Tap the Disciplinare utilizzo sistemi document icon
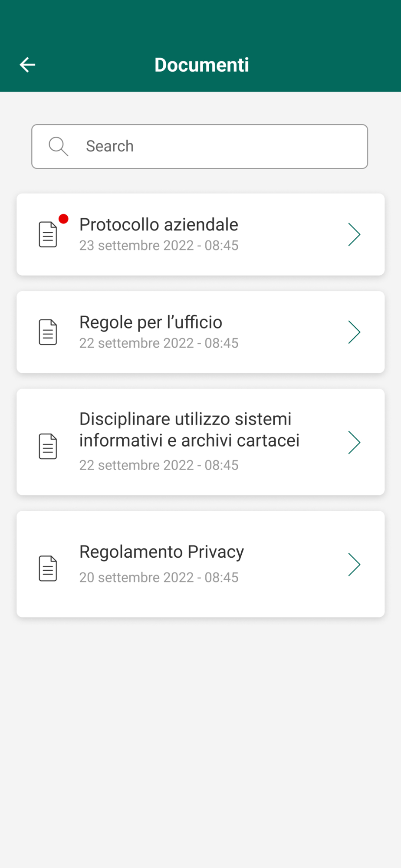 [x=48, y=446]
